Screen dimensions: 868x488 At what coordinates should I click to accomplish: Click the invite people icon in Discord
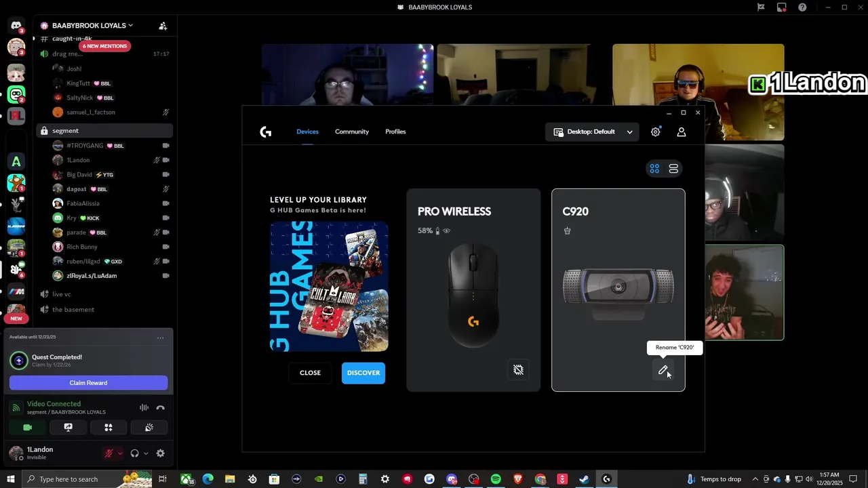[163, 26]
